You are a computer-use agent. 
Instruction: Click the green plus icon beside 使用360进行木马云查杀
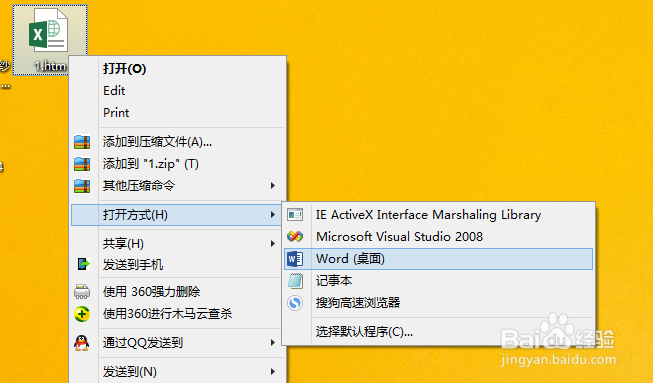pyautogui.click(x=82, y=313)
